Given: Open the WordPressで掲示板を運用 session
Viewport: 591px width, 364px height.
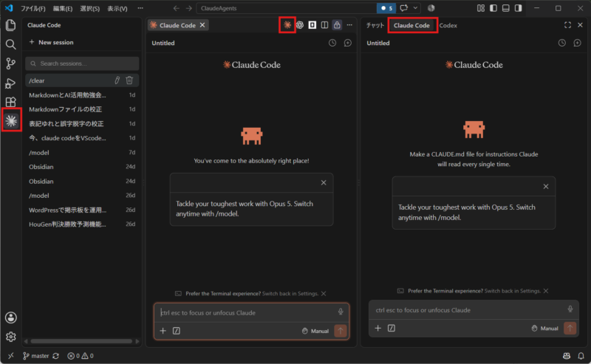Looking at the screenshot, I should 82,210.
